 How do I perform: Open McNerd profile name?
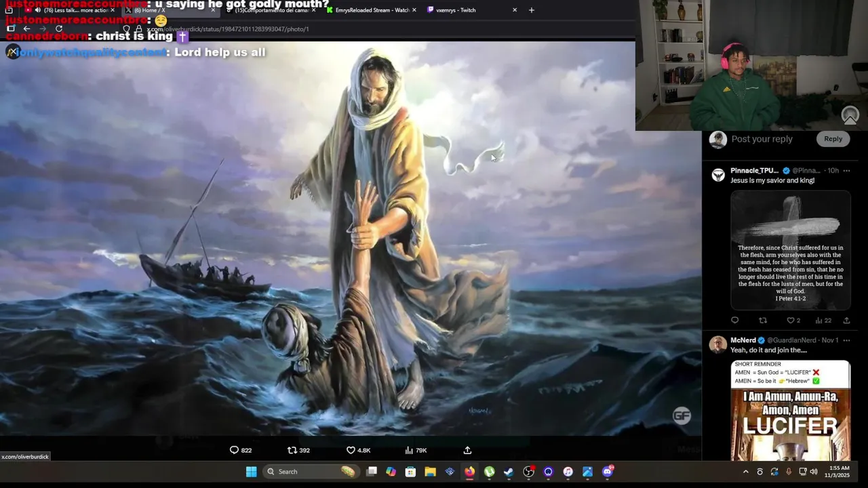[743, 340]
